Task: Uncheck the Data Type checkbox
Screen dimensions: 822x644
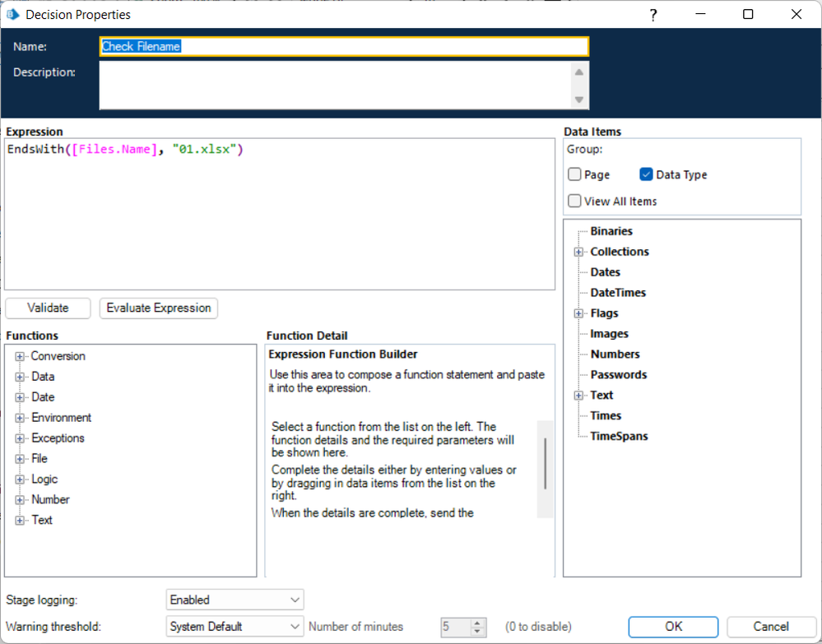Action: [646, 174]
